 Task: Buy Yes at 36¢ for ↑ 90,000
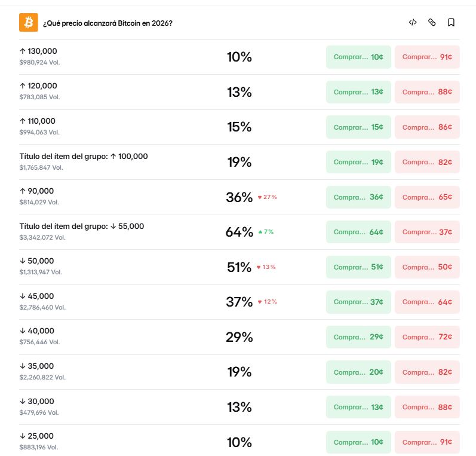pyautogui.click(x=358, y=197)
